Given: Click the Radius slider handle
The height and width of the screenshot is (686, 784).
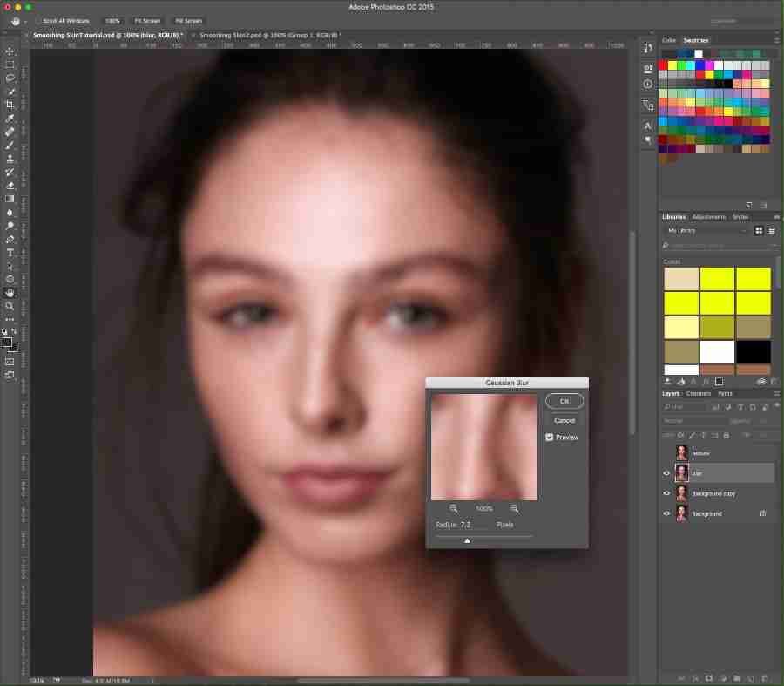Looking at the screenshot, I should [467, 540].
